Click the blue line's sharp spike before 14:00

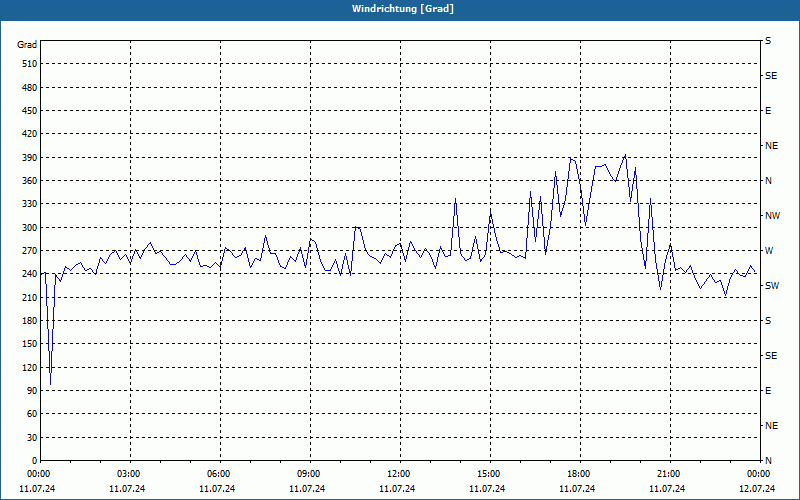point(456,199)
